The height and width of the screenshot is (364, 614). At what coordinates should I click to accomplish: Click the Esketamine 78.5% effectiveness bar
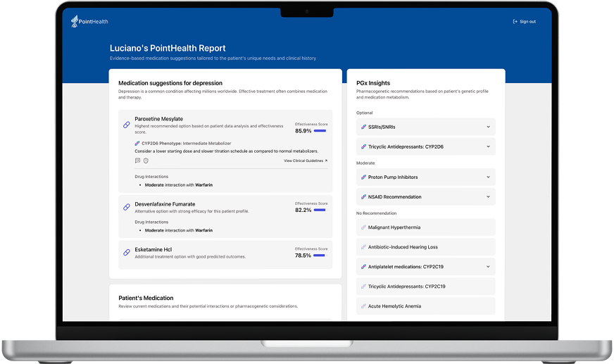point(319,256)
